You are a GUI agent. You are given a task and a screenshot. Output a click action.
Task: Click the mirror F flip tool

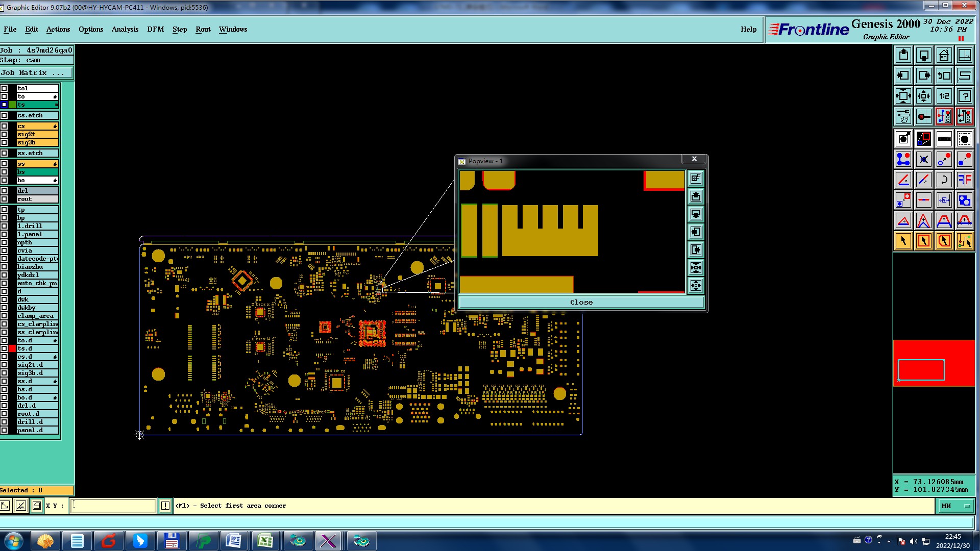click(x=964, y=180)
